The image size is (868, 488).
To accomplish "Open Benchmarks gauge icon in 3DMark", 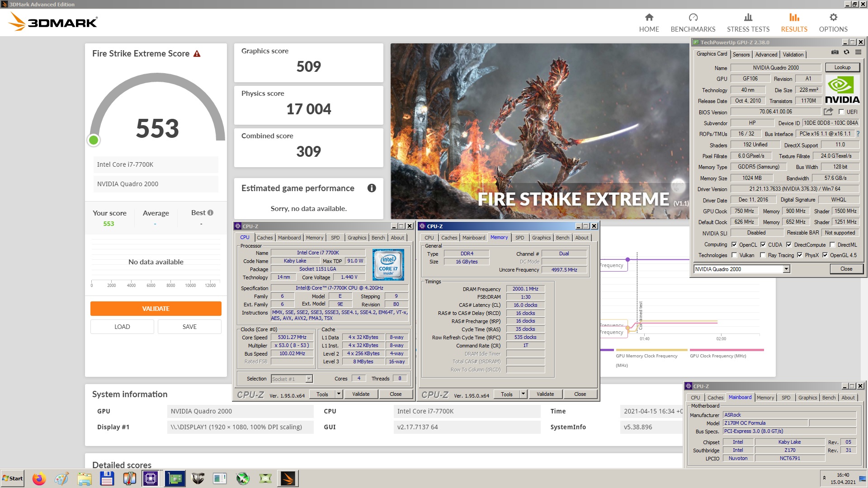I will coord(693,17).
